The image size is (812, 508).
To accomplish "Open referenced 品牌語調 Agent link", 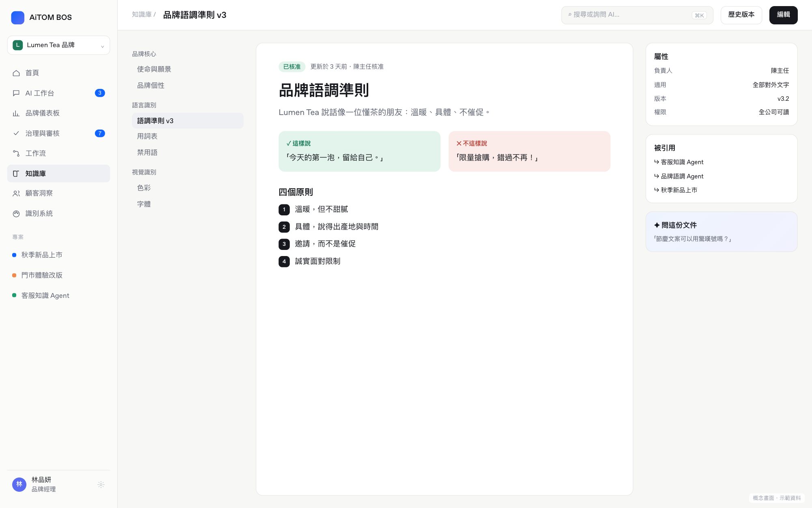I will 678,176.
